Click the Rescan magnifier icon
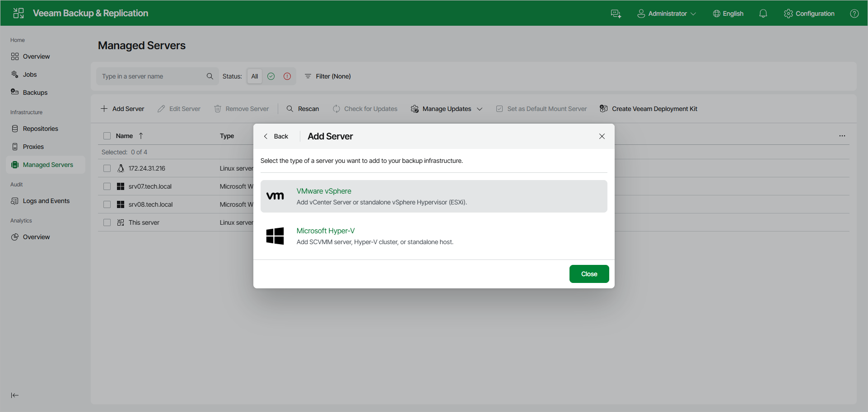Image resolution: width=868 pixels, height=412 pixels. pos(290,109)
